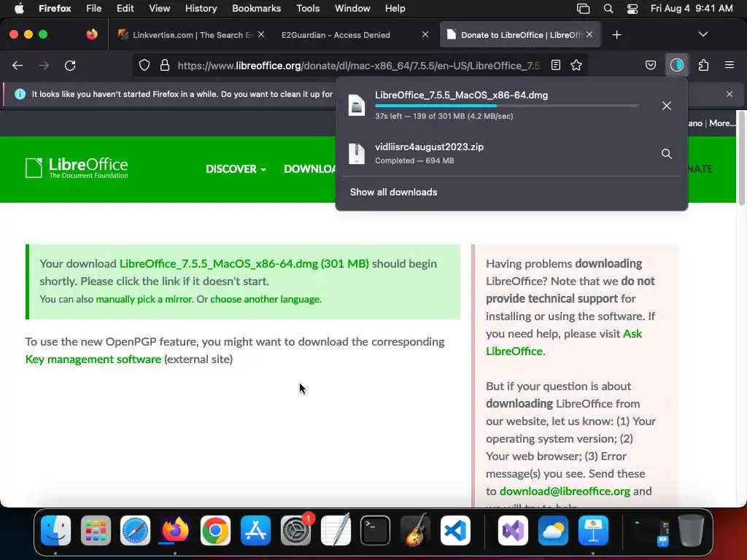Screen dimensions: 747x560
Task: Cancel the LibreOffice dmg download
Action: 667,106
